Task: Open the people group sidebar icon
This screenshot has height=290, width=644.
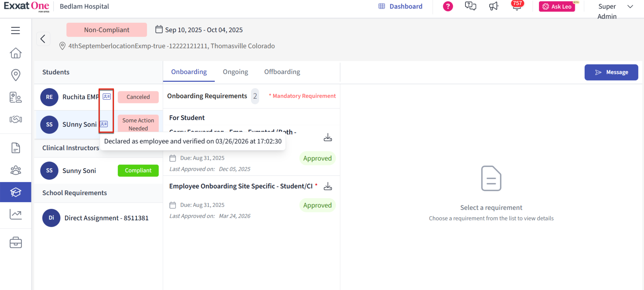Action: (x=15, y=170)
